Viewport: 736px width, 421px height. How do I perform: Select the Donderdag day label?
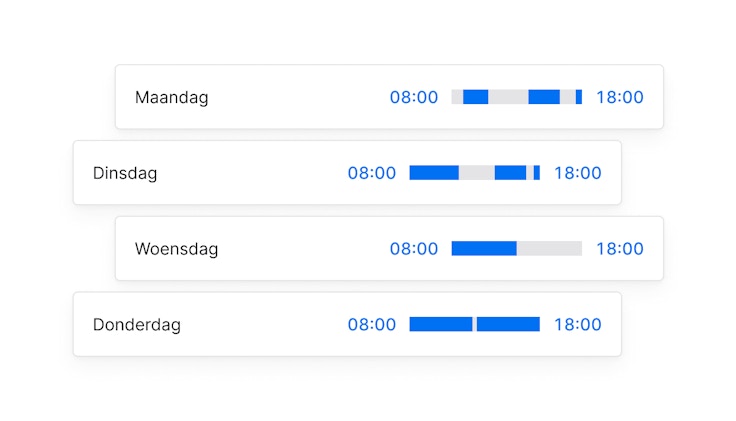[x=137, y=325]
